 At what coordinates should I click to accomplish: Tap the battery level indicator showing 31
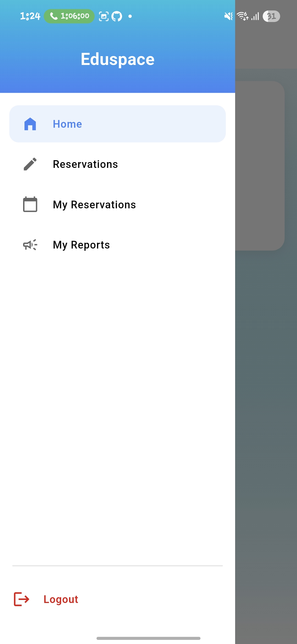(271, 16)
